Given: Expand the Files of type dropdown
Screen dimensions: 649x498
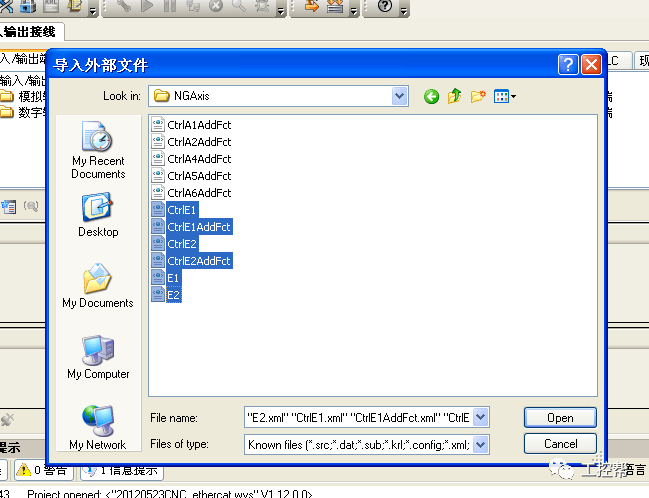Looking at the screenshot, I should click(x=480, y=443).
